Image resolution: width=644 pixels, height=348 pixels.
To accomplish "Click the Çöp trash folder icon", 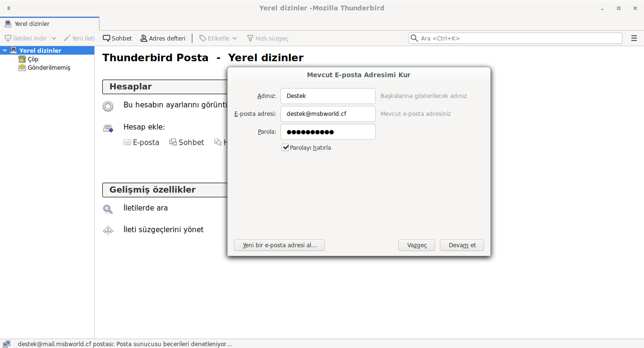I will (22, 59).
